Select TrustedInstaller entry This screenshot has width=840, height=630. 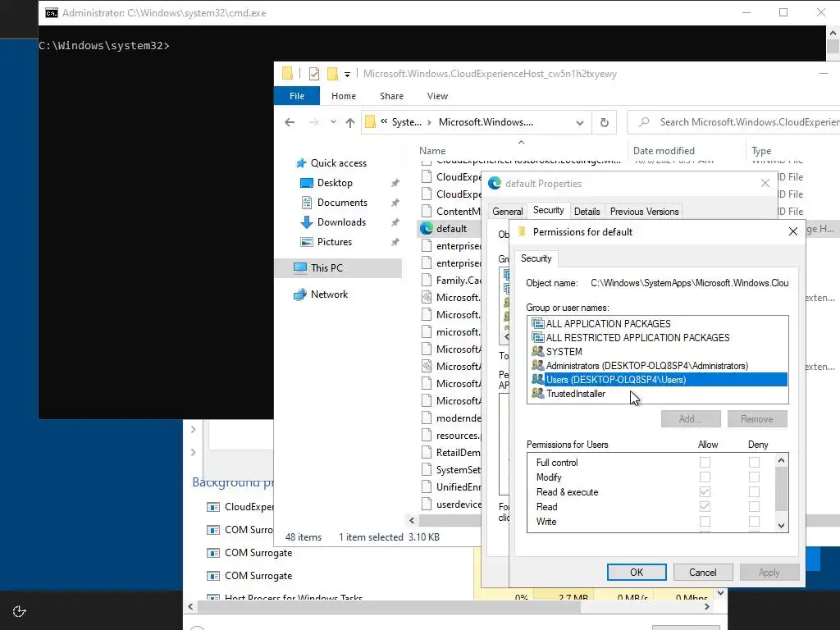pyautogui.click(x=575, y=393)
